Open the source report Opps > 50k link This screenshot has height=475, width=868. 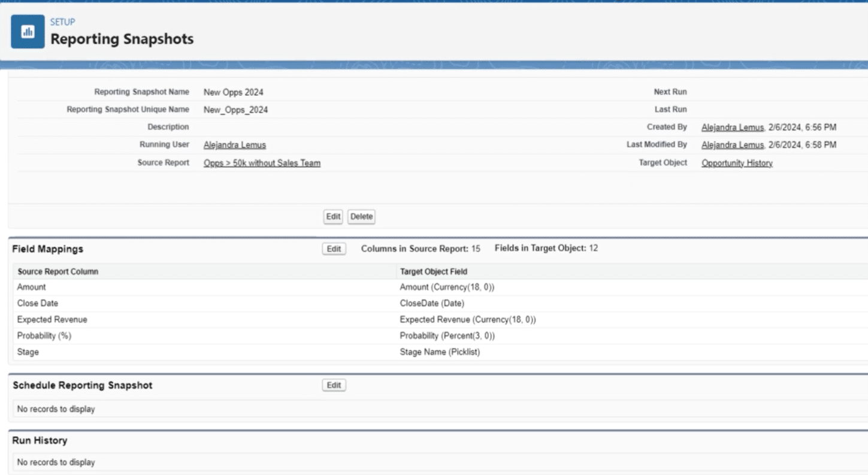[x=262, y=163]
